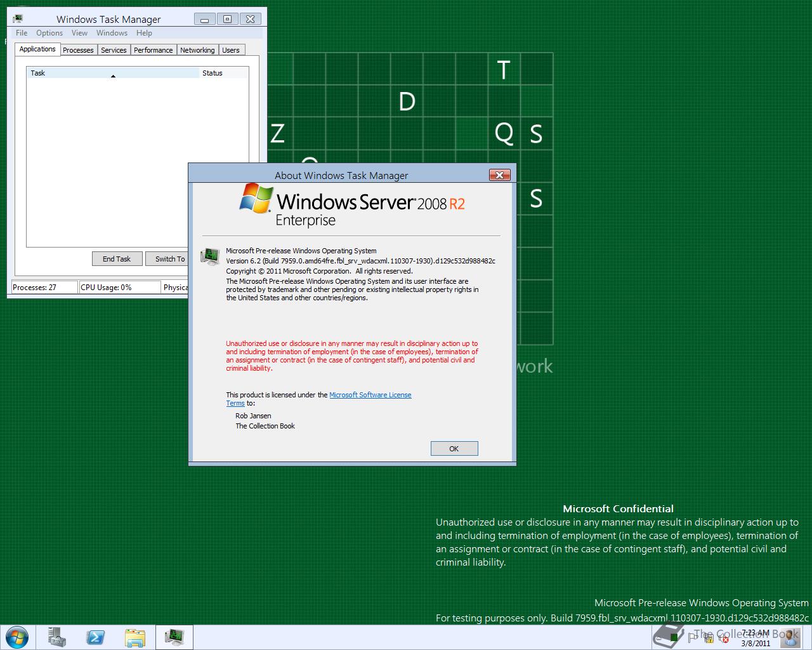Close the Windows Task Manager window
The image size is (812, 650).
[x=251, y=19]
